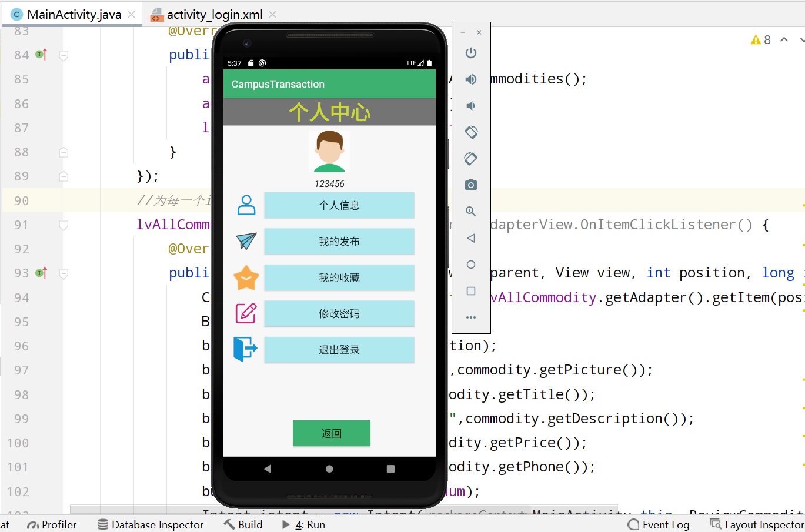Switch to MainActivity.java tab

coord(74,14)
